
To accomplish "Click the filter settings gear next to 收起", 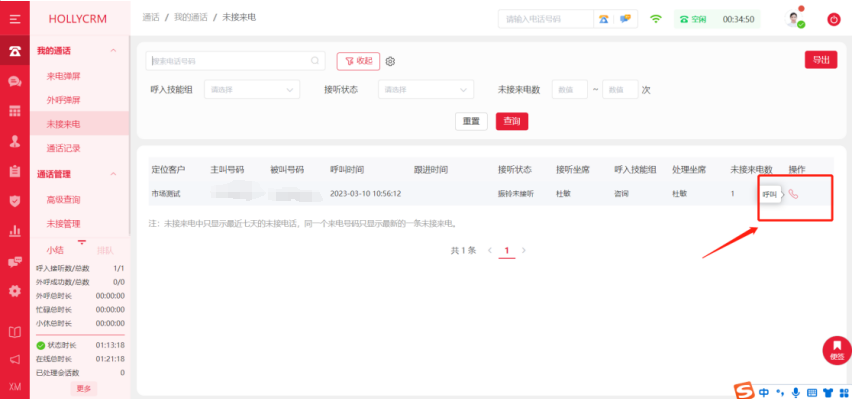I will point(390,61).
